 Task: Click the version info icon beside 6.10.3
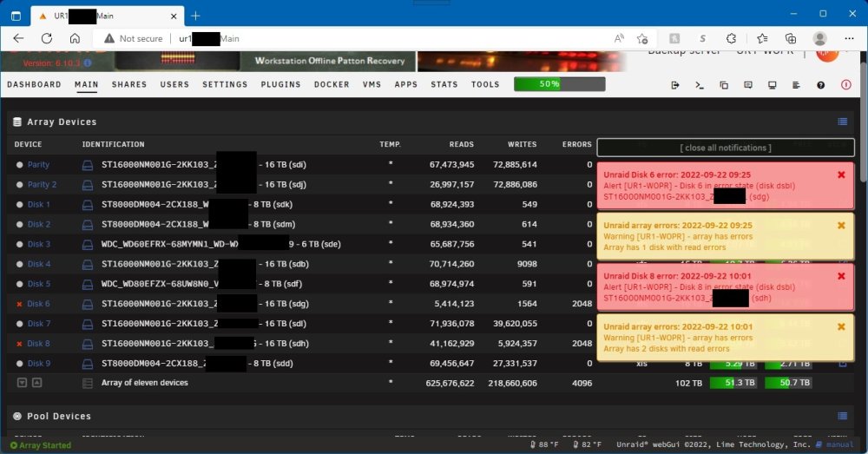click(x=88, y=63)
